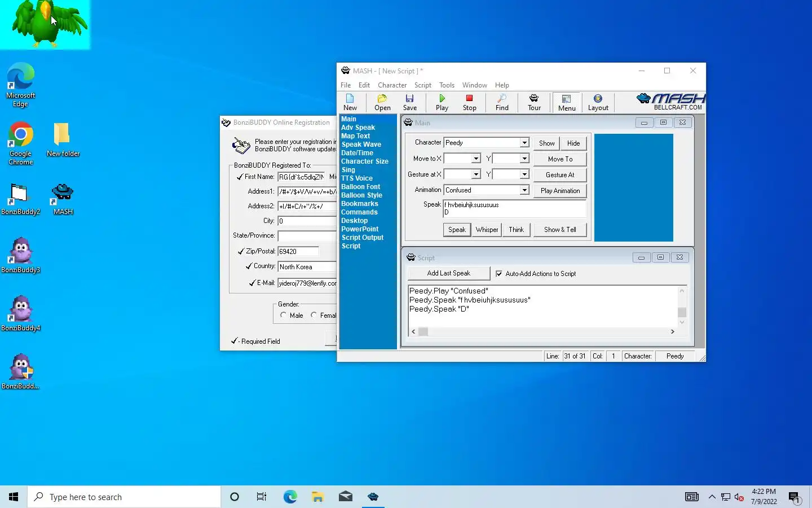
Task: Click the Type here to search box
Action: [x=124, y=497]
